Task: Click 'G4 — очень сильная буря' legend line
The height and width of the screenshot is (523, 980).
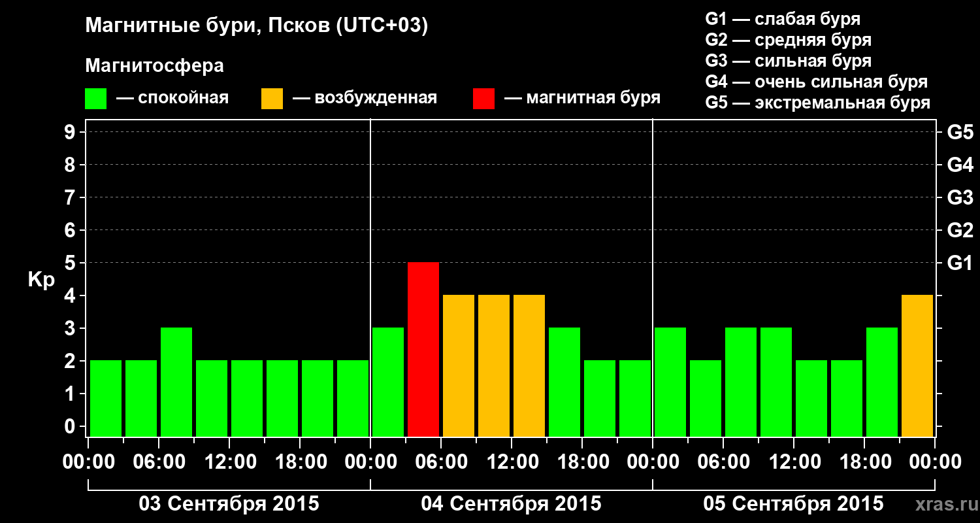Action: [816, 82]
